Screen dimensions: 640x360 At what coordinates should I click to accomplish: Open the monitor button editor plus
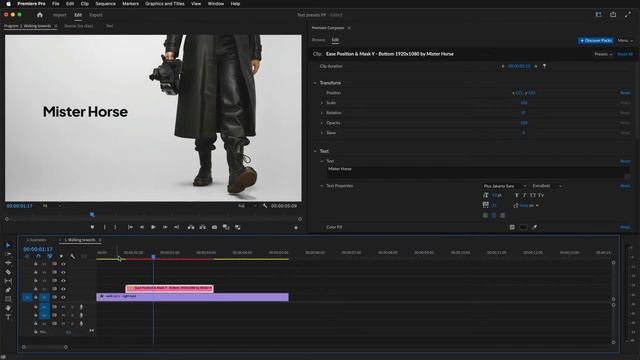[x=296, y=228]
